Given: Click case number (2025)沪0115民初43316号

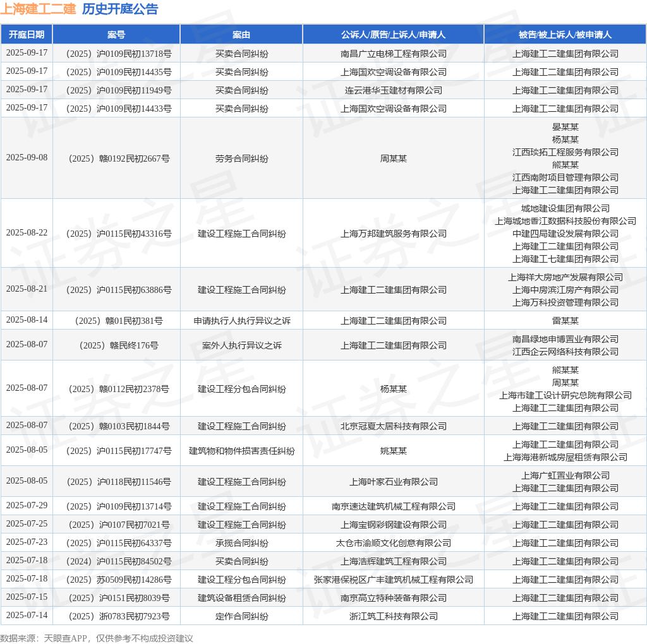Looking at the screenshot, I should [x=118, y=234].
